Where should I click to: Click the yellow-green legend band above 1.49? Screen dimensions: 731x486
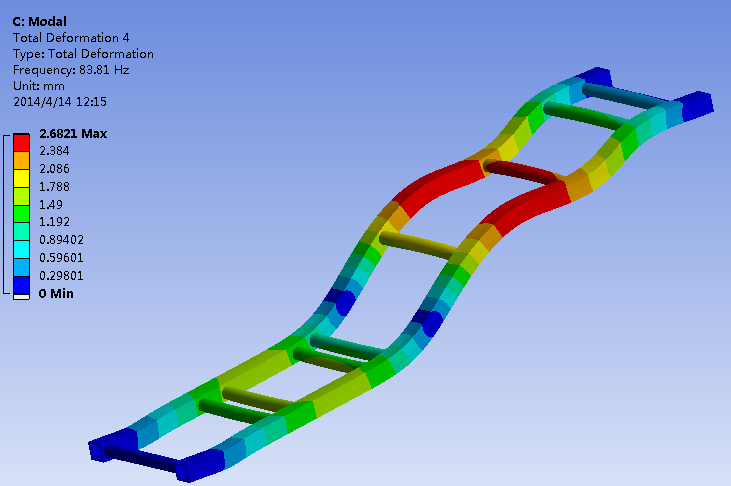tap(21, 196)
